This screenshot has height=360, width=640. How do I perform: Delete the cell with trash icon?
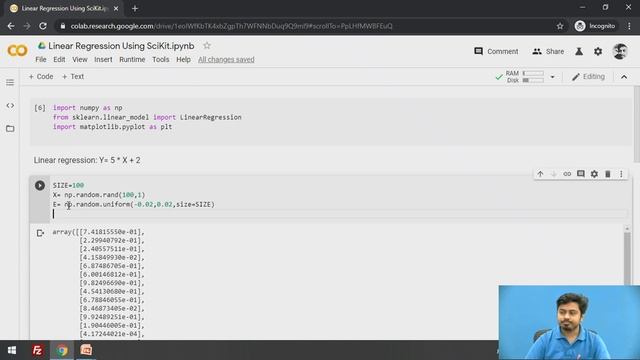click(x=608, y=174)
